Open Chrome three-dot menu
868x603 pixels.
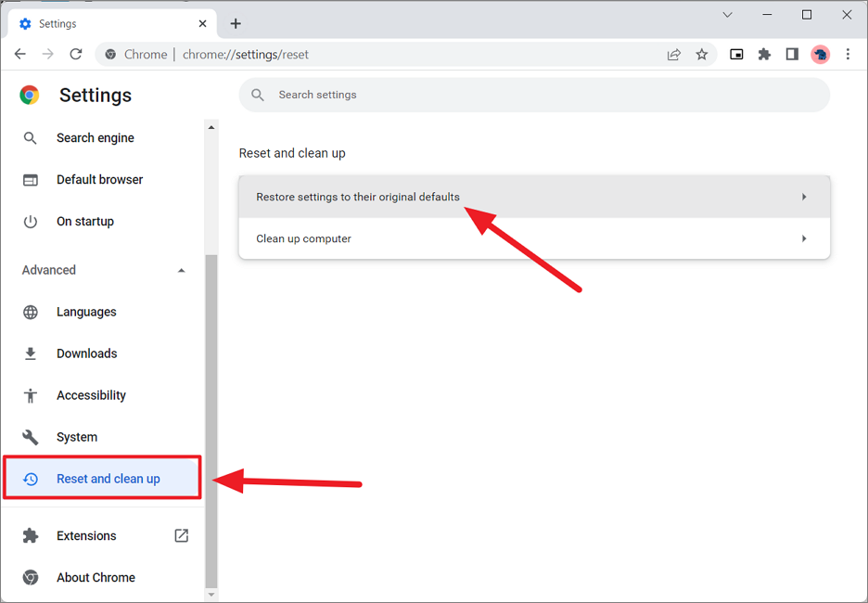[x=848, y=55]
